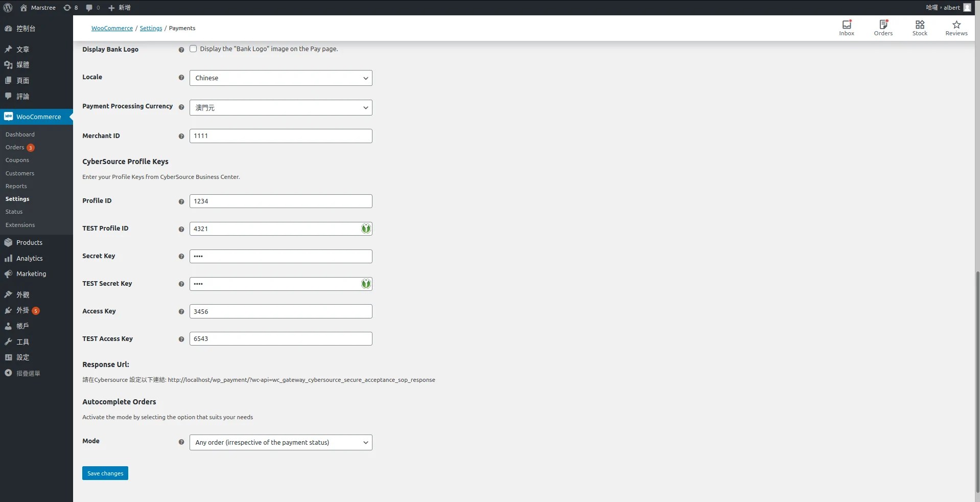980x502 pixels.
Task: Open the WordPress logo menu
Action: [x=8, y=8]
